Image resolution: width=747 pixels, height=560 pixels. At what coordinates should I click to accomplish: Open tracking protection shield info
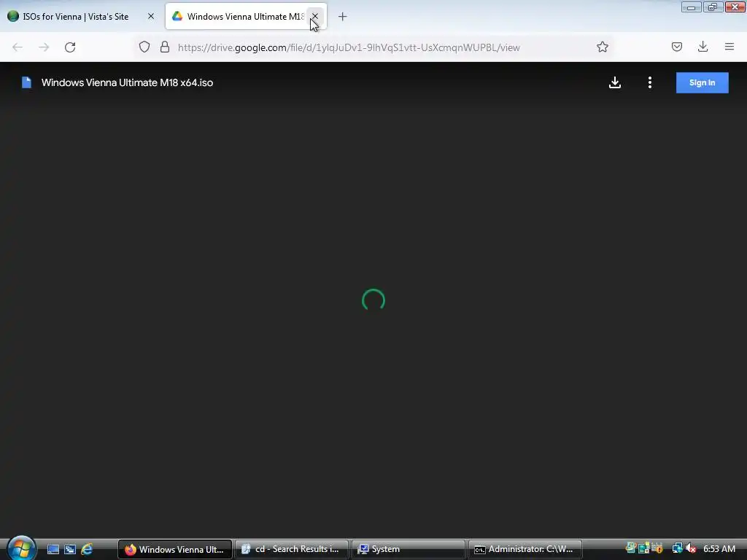[x=144, y=47]
